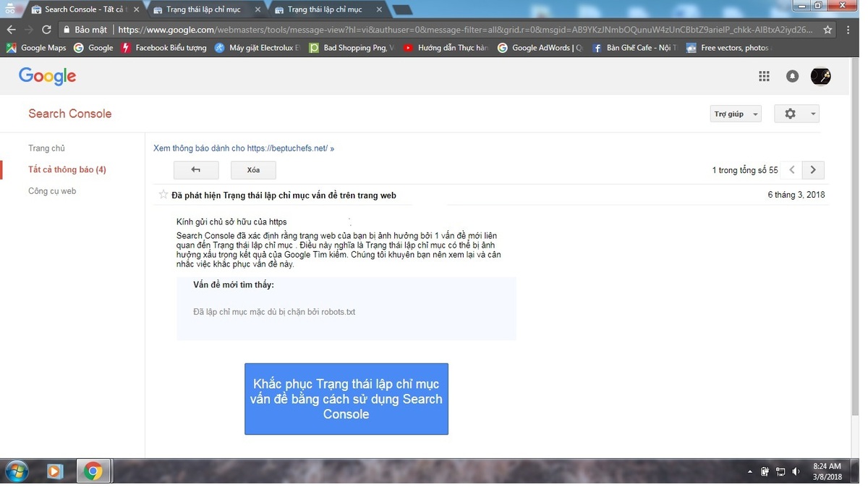Open the settings gear dropdown

[x=796, y=114]
